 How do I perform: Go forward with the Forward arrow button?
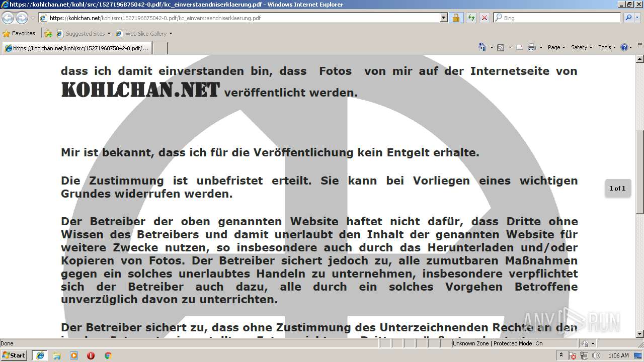22,18
